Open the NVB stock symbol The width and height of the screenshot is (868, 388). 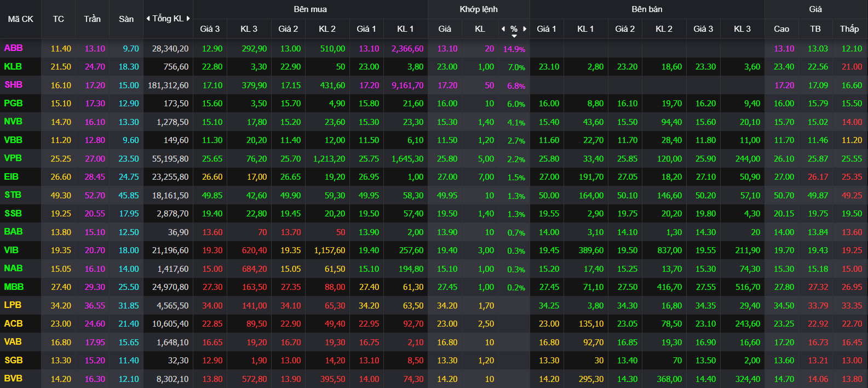(x=13, y=122)
